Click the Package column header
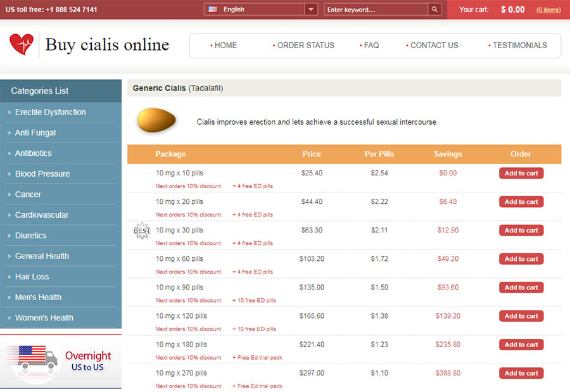The image size is (570, 392). 170,154
